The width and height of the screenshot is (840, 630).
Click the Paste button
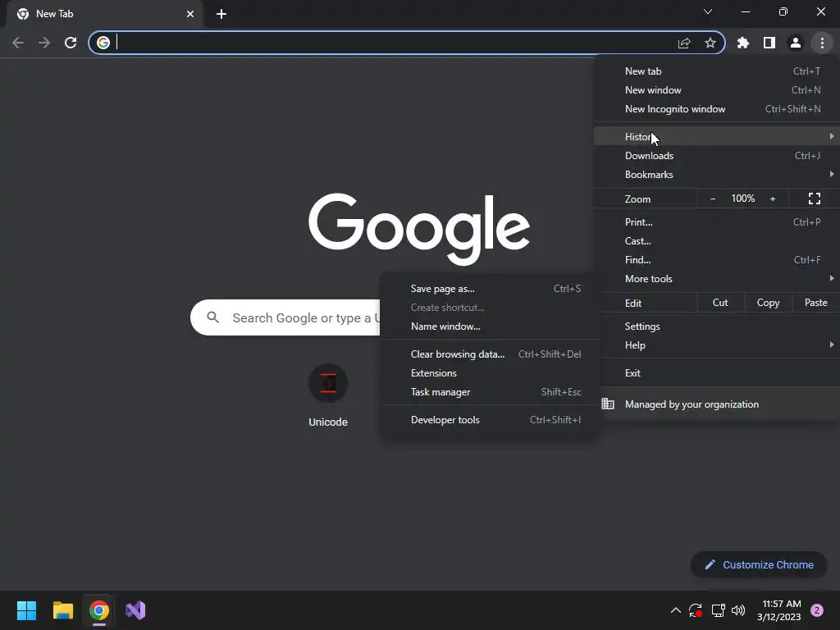point(816,303)
